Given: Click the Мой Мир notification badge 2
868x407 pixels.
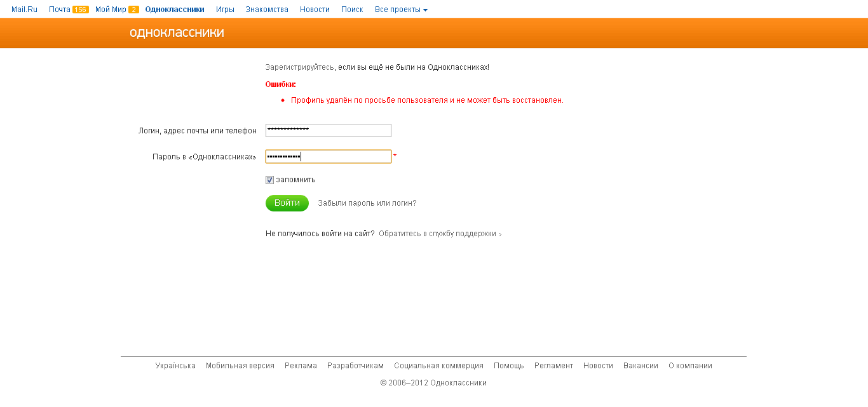Looking at the screenshot, I should click(133, 10).
